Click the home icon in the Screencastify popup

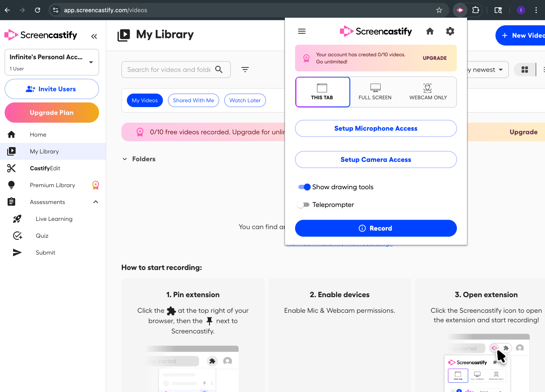click(430, 31)
